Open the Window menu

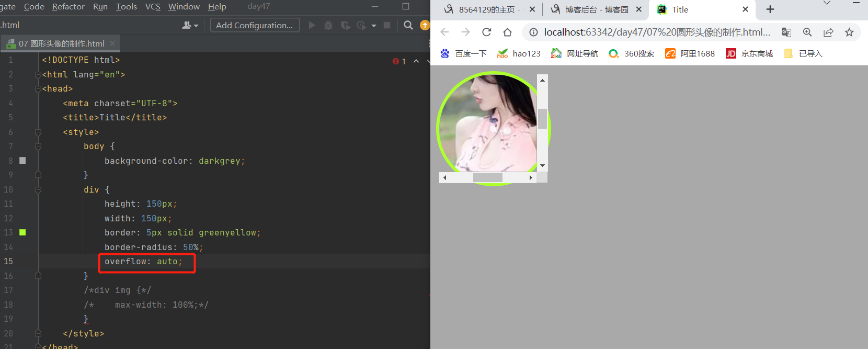(x=184, y=6)
